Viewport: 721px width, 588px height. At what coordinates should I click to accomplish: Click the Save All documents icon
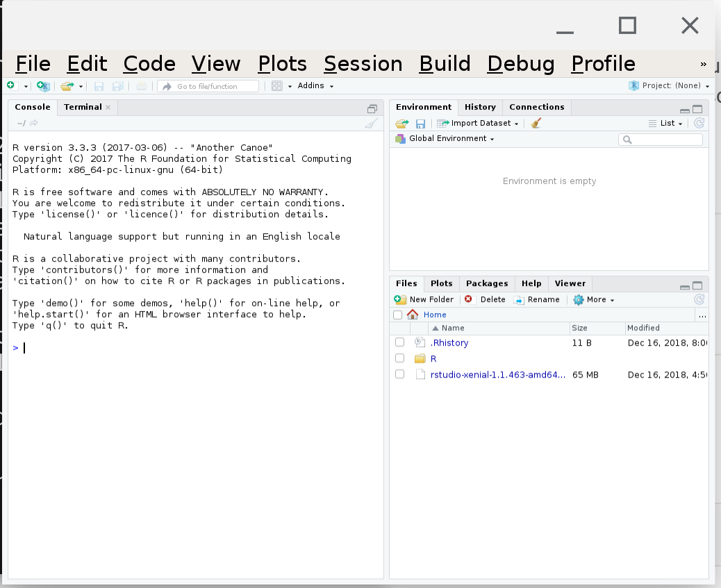(117, 86)
